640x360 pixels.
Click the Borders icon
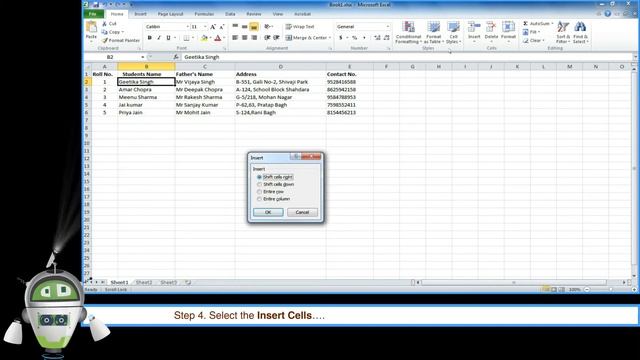pos(186,38)
